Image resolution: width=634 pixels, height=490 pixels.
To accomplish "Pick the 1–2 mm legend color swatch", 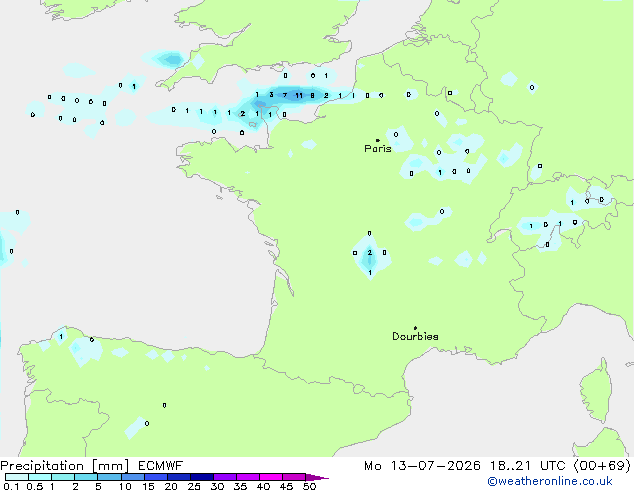I will (63, 477).
